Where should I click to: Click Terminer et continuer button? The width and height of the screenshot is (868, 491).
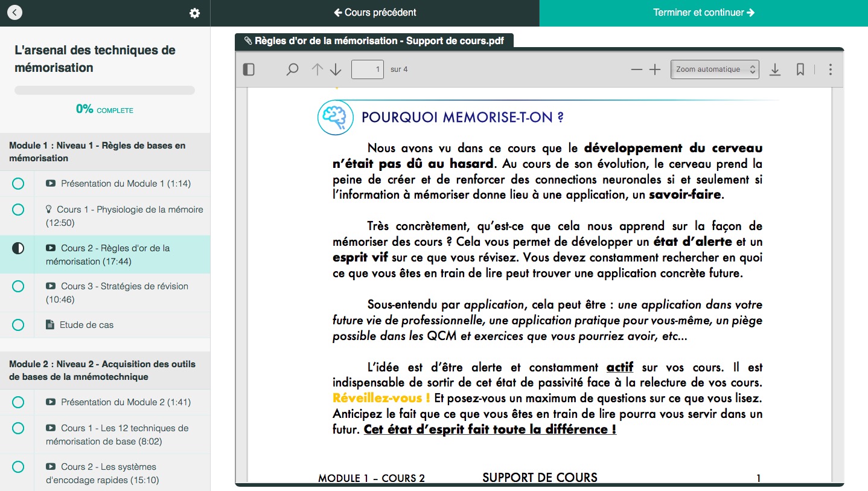tap(704, 13)
